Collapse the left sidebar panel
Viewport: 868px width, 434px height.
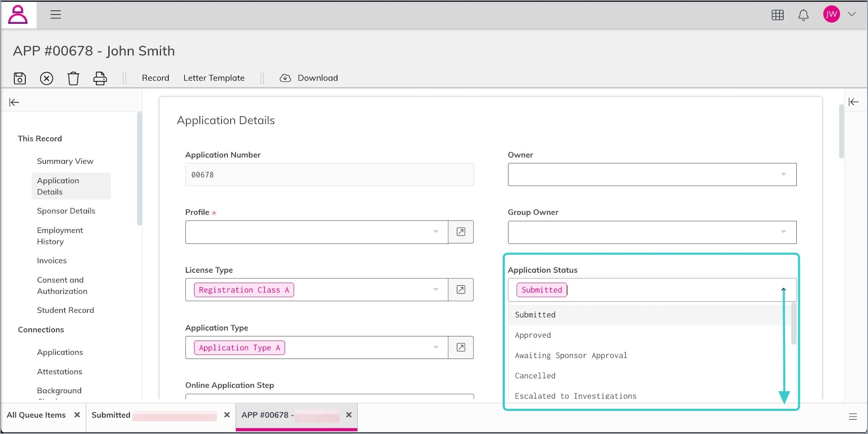14,102
